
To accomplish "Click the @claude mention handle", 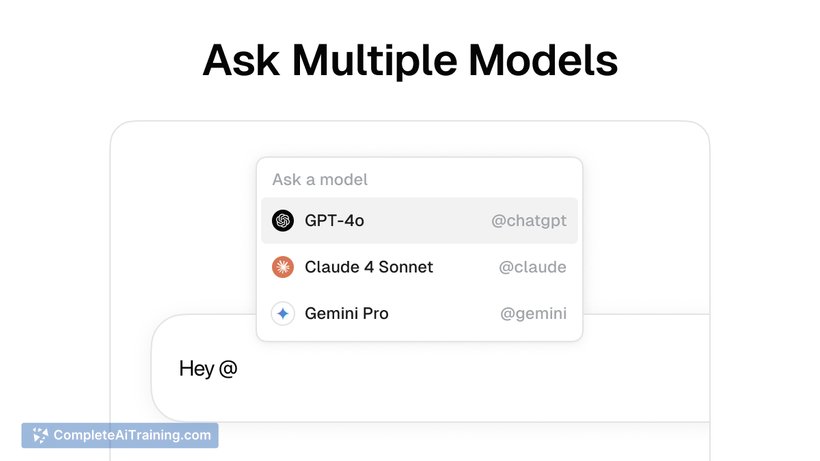I will click(532, 267).
